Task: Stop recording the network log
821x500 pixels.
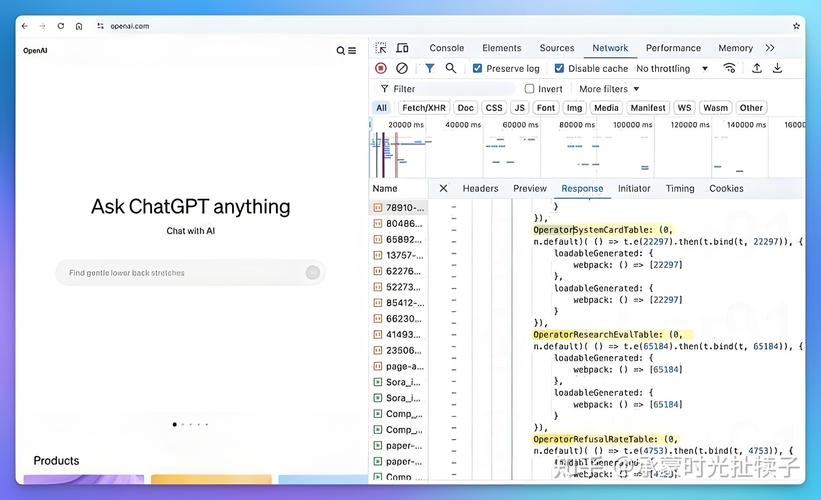Action: coord(381,68)
